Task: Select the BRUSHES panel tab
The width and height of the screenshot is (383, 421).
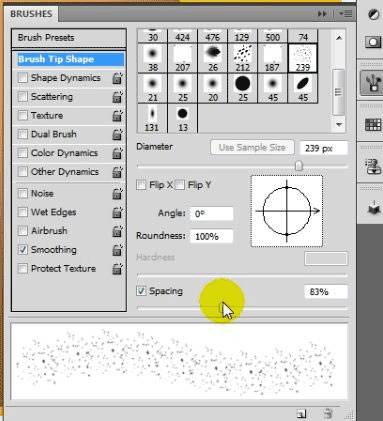Action: coord(31,14)
